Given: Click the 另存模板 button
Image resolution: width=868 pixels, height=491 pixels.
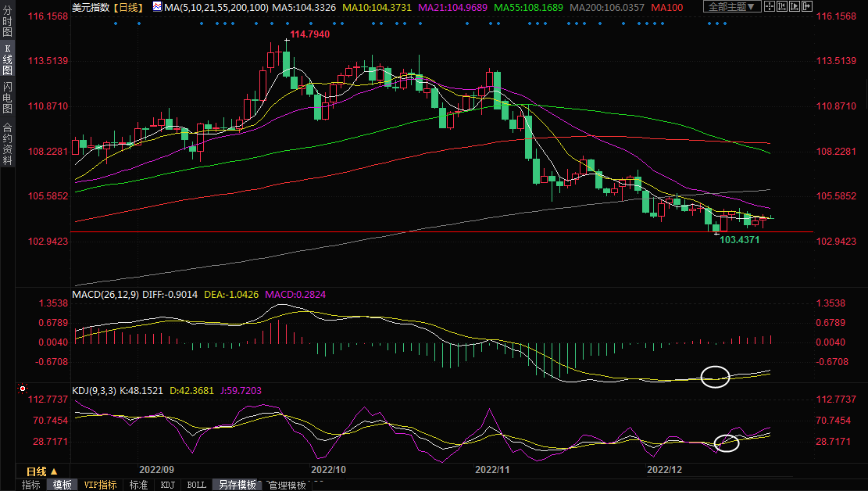Looking at the screenshot, I should tap(237, 485).
